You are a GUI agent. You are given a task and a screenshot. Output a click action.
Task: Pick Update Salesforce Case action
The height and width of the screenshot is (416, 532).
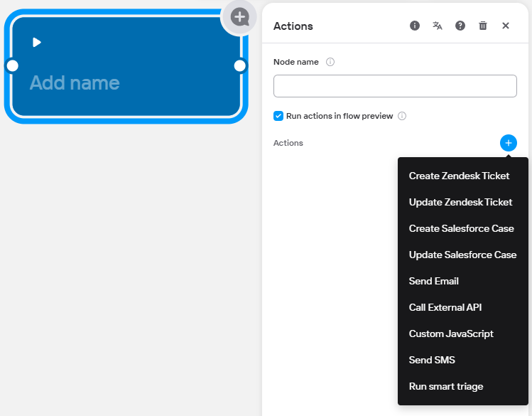click(x=462, y=255)
